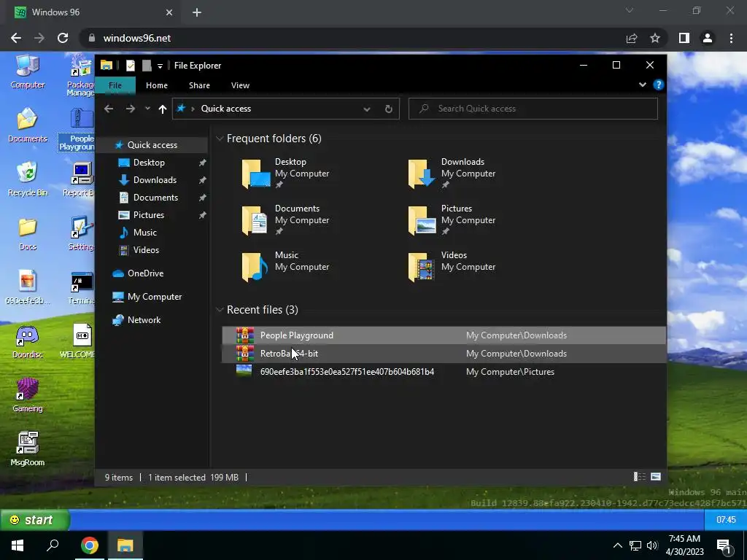Click the chevron before Quick access in the address bar
The width and height of the screenshot is (747, 560).
(x=193, y=109)
